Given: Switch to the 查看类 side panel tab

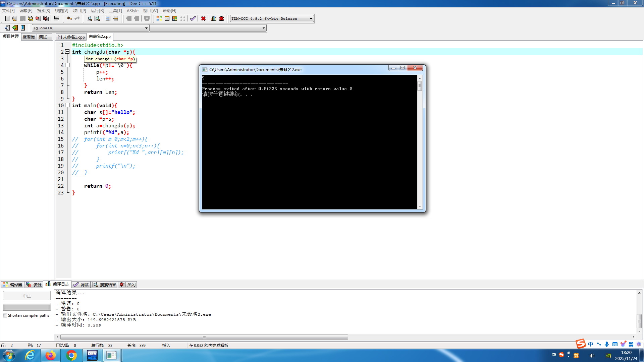Looking at the screenshot, I should (29, 37).
